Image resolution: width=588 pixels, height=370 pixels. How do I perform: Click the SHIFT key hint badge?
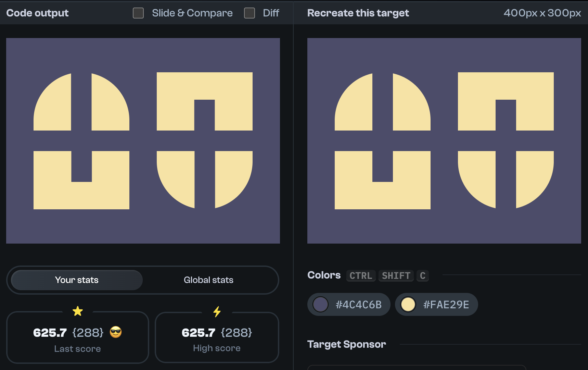coord(396,275)
